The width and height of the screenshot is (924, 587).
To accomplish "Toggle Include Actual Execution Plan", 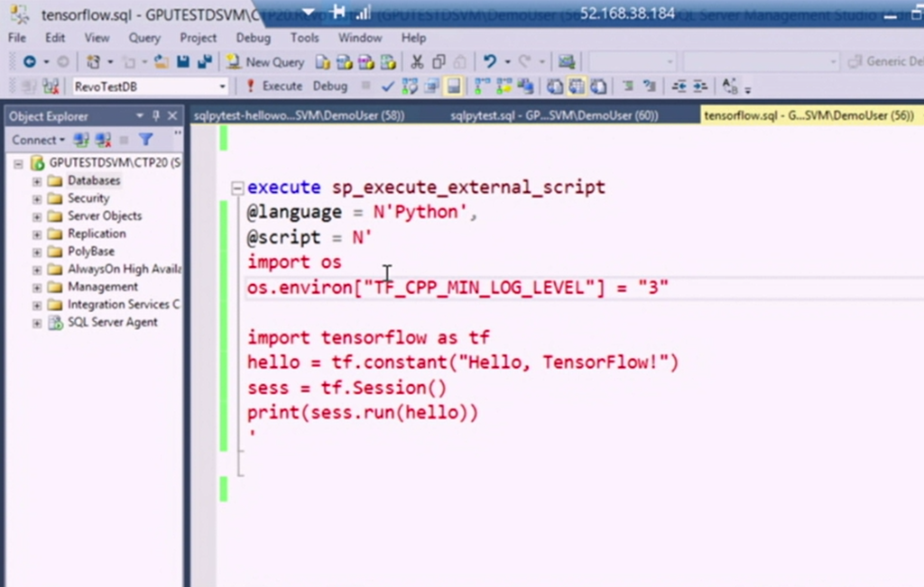I will (482, 87).
